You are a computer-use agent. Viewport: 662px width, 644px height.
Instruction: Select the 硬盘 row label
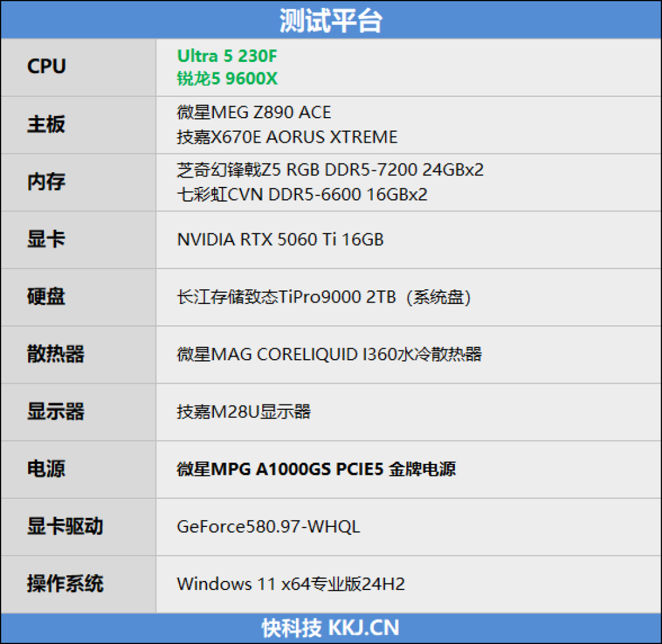tap(47, 296)
